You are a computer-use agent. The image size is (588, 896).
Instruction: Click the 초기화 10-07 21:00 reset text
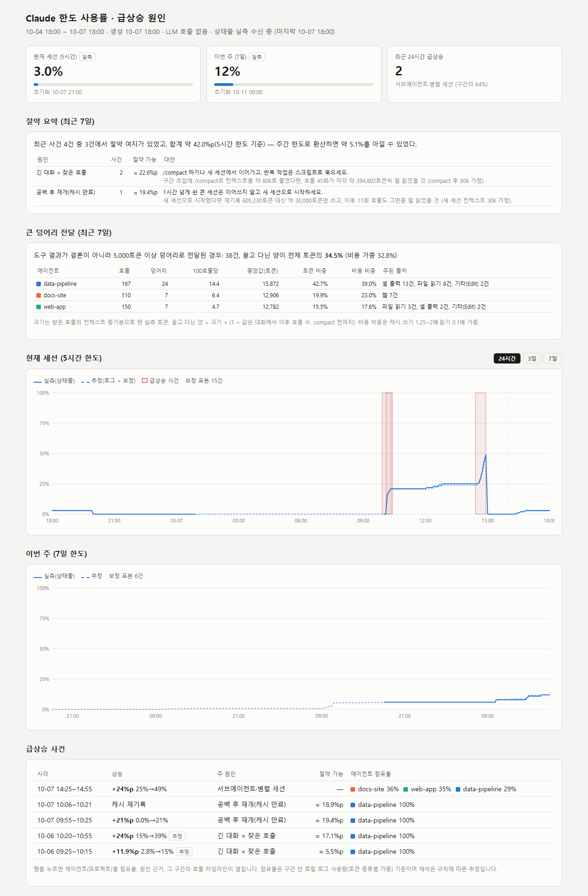click(x=57, y=92)
